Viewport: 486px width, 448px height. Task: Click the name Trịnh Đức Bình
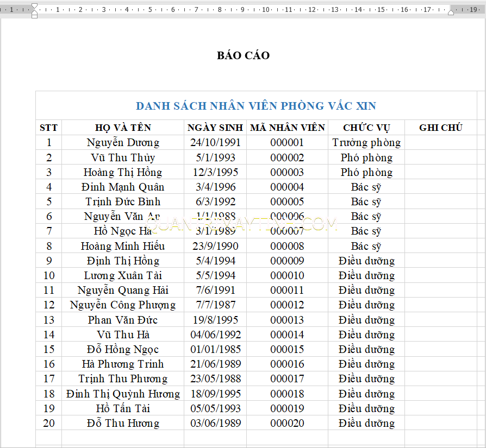click(x=123, y=201)
